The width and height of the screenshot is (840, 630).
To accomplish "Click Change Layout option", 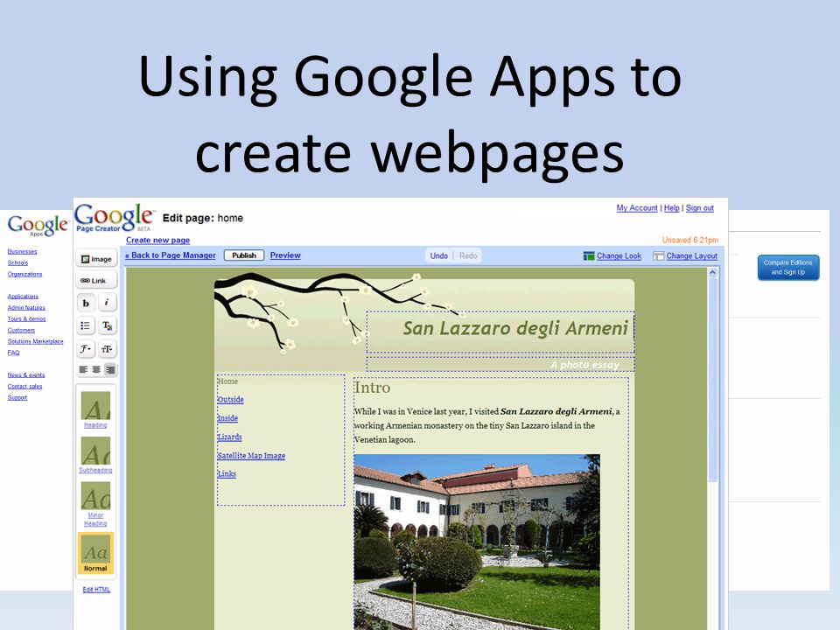I will click(685, 256).
